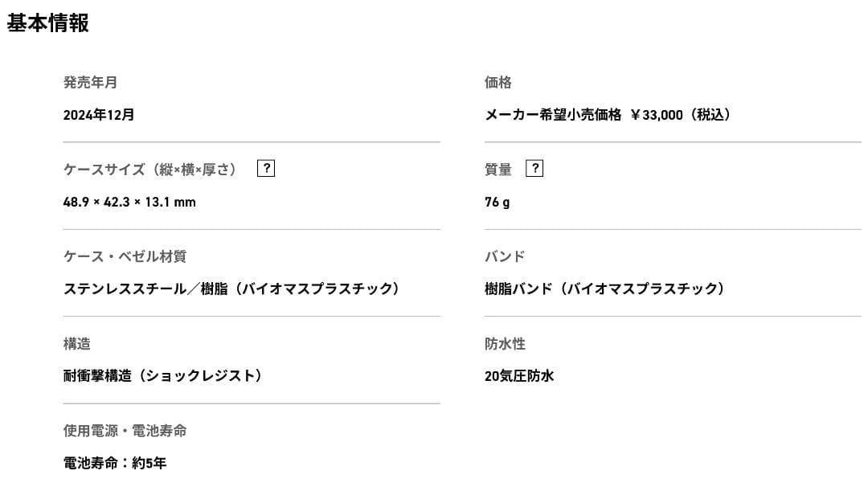
Task: Select the 防水性 label
Action: 505,343
